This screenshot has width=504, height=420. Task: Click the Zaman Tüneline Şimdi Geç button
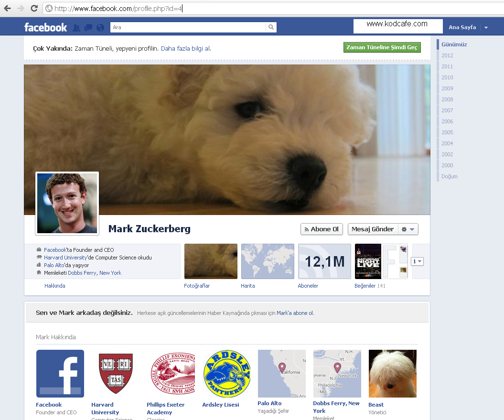tap(382, 47)
